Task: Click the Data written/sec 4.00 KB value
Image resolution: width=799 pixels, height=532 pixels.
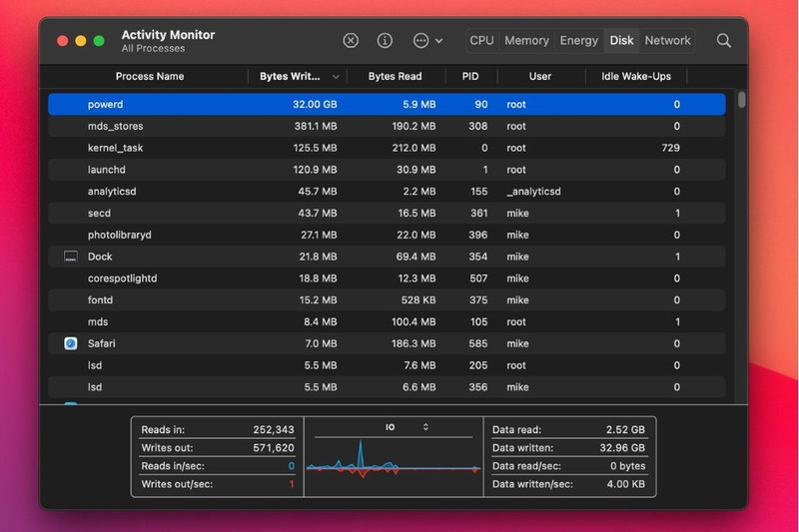Action: pyautogui.click(x=626, y=484)
